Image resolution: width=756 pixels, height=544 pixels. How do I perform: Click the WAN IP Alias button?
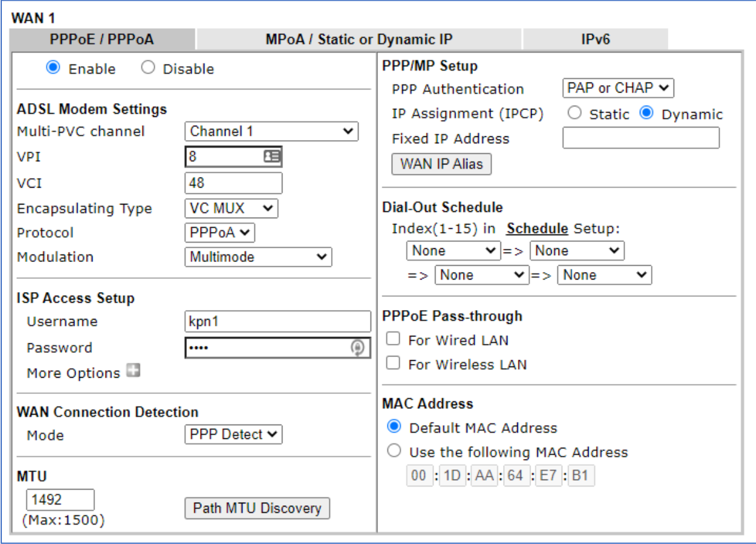[x=442, y=164]
